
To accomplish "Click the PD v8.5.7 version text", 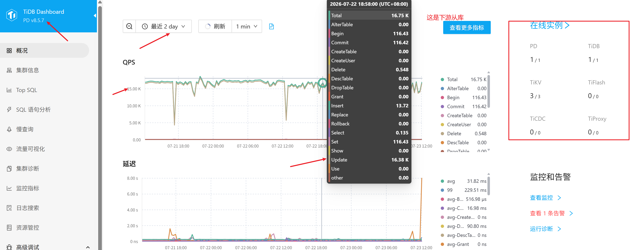I will click(33, 20).
